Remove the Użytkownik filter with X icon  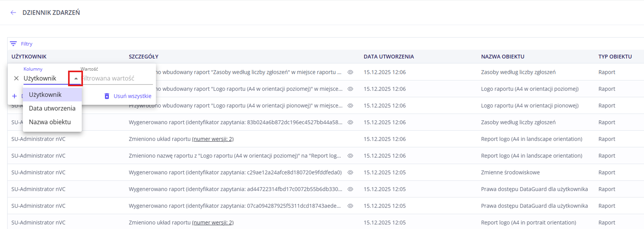point(16,79)
